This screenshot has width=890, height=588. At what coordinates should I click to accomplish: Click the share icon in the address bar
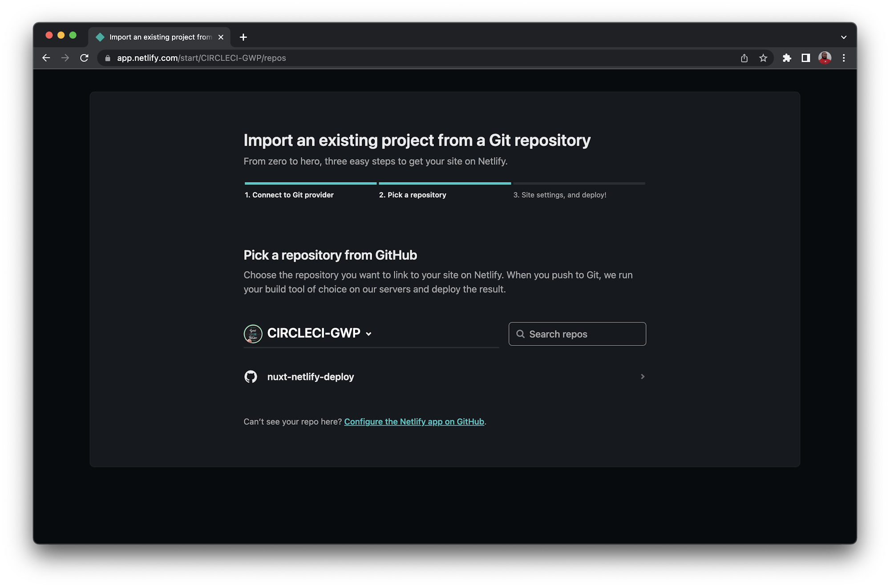(x=744, y=58)
